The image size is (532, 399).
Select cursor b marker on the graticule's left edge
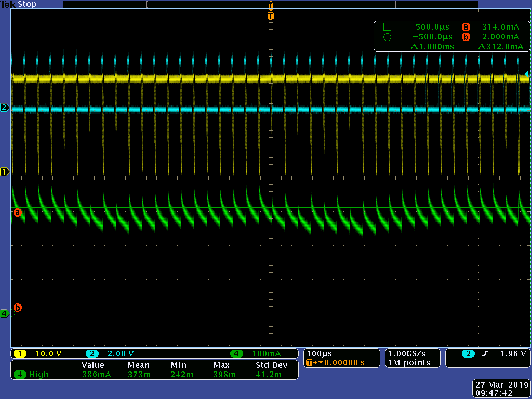17,307
